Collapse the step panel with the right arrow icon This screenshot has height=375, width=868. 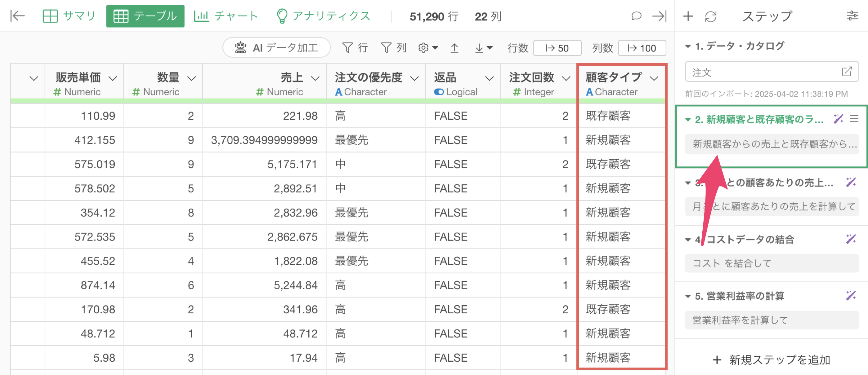coord(659,16)
